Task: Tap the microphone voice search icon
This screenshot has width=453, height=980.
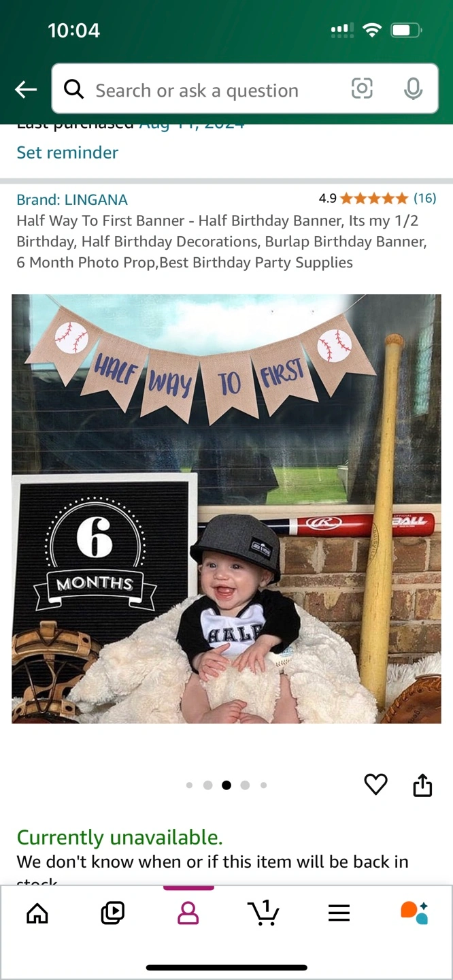Action: tap(413, 88)
